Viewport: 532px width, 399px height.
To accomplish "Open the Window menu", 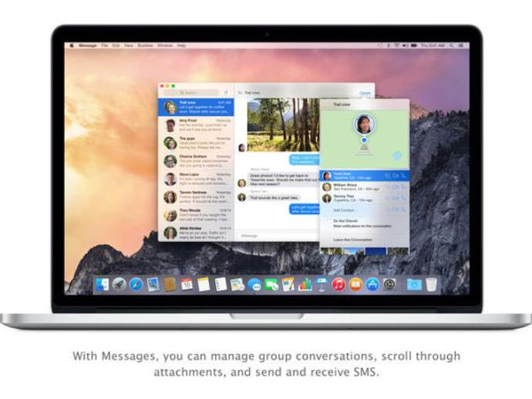I will [165, 45].
